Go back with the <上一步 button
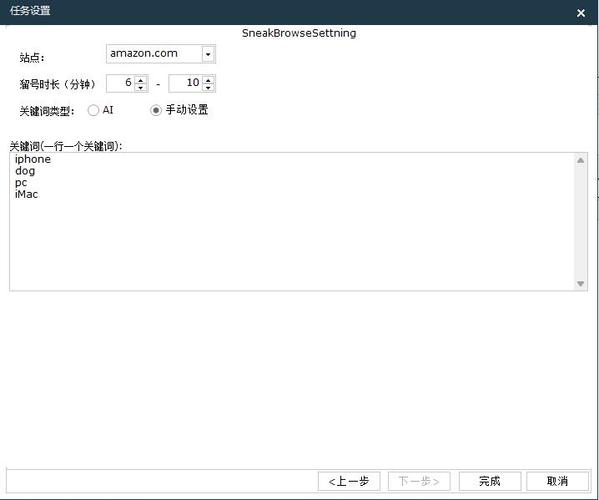Screen dimensions: 599x500 click(x=349, y=481)
